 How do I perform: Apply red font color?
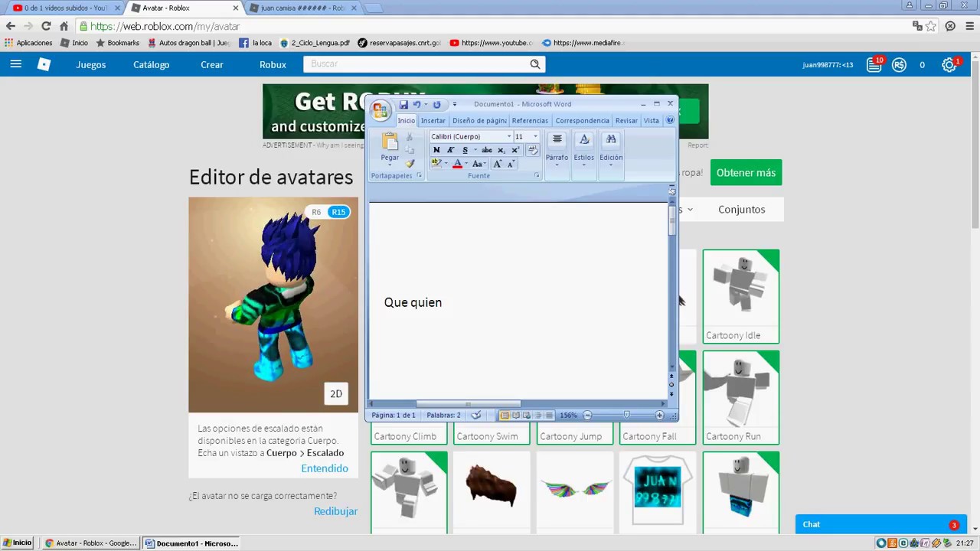click(x=457, y=164)
